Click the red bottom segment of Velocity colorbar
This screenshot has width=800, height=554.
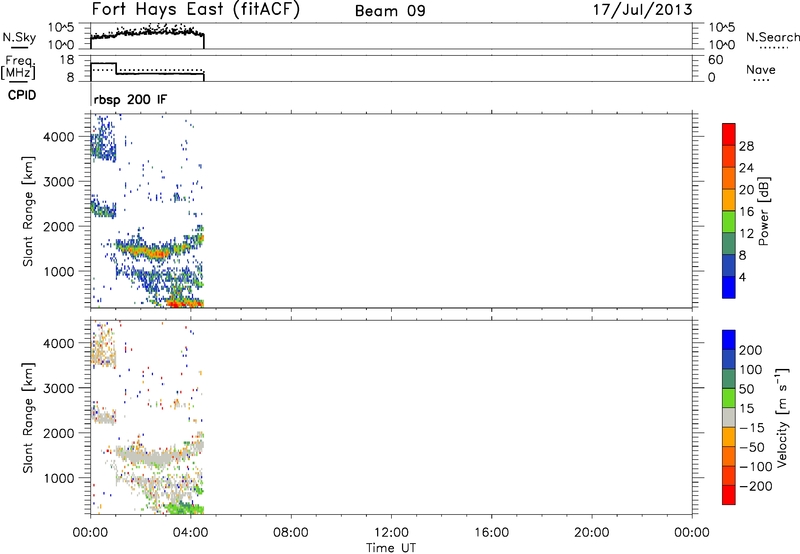[729, 495]
